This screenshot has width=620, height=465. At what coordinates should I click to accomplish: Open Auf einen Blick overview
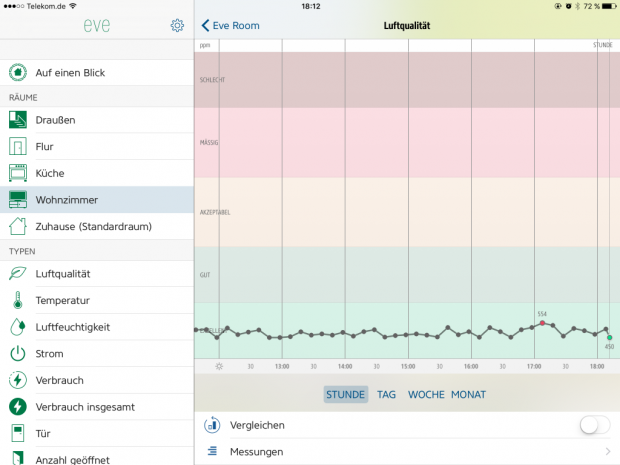(97, 72)
